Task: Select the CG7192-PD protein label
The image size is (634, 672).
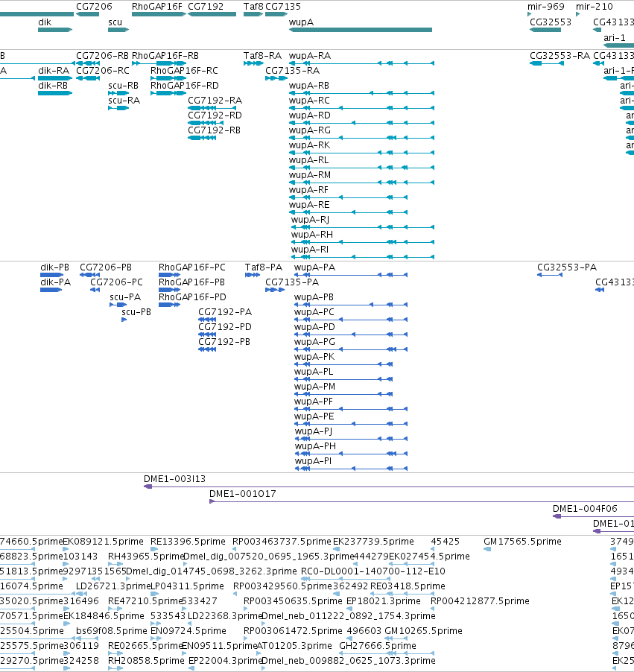Action: (x=225, y=326)
